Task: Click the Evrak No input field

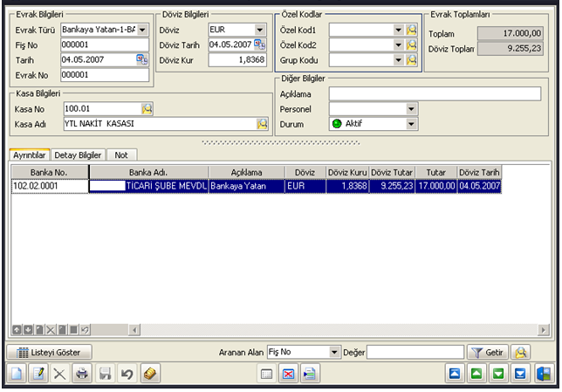Action: (x=105, y=75)
